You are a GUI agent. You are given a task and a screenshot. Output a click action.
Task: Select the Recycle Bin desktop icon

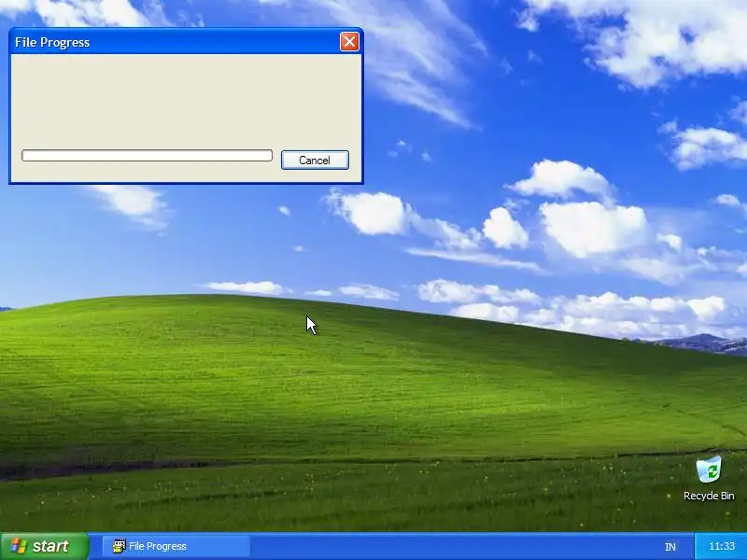[x=709, y=470]
